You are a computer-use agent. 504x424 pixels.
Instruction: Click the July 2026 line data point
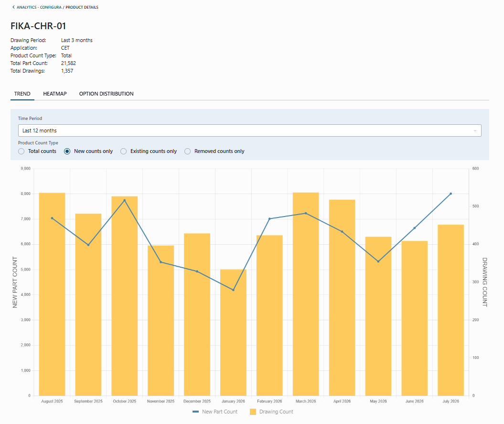click(450, 194)
